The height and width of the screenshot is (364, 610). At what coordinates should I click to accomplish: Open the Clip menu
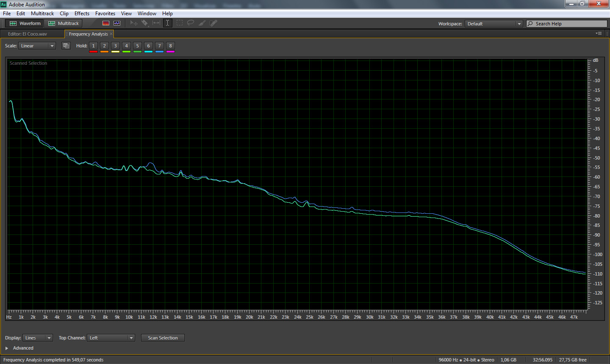(64, 14)
